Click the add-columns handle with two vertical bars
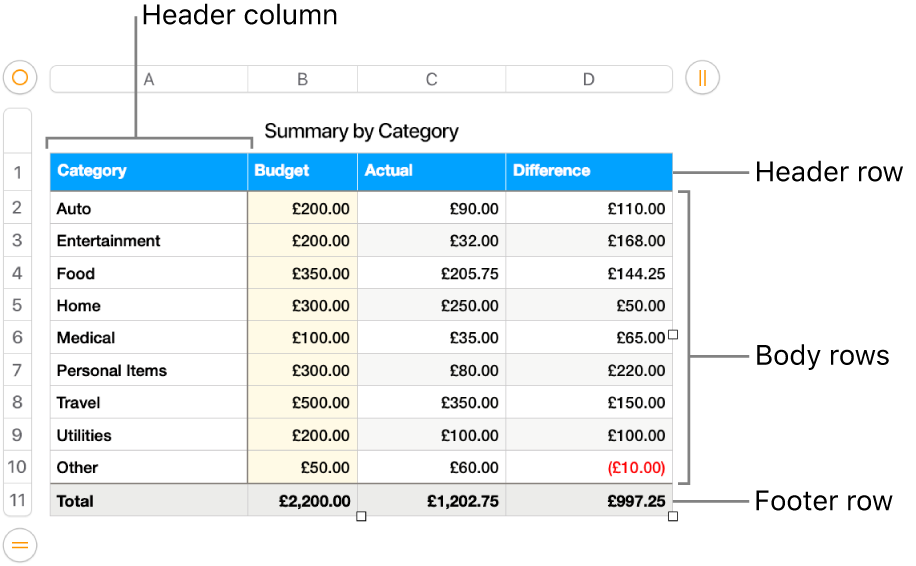 (x=703, y=78)
